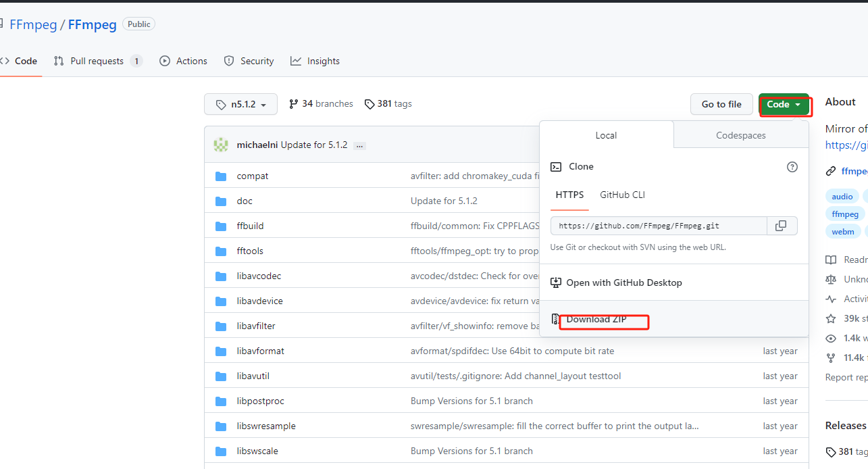
Task: Click the libswresample folder icon
Action: tap(221, 426)
